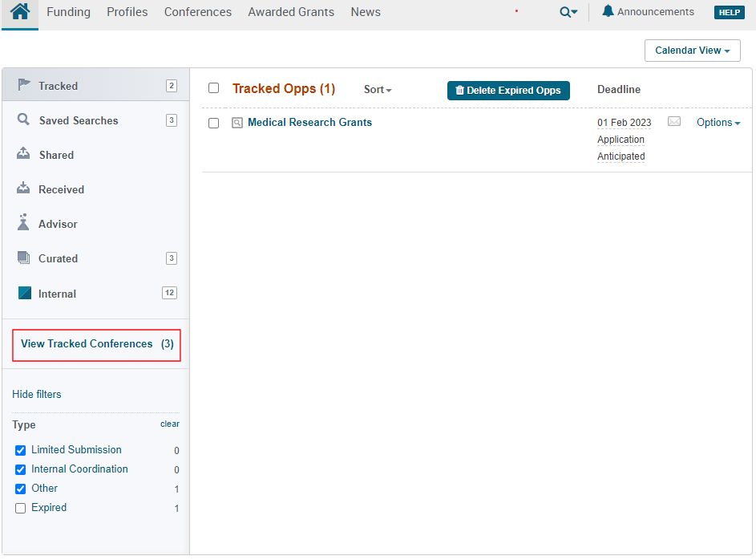The image size is (756, 560).
Task: Open the Awarded Grants menu
Action: [291, 12]
